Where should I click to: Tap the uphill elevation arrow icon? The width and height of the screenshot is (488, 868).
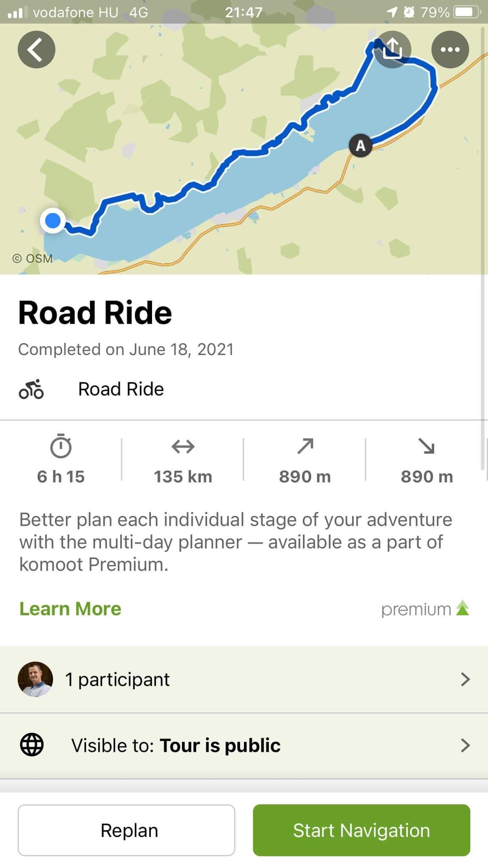[x=305, y=446]
